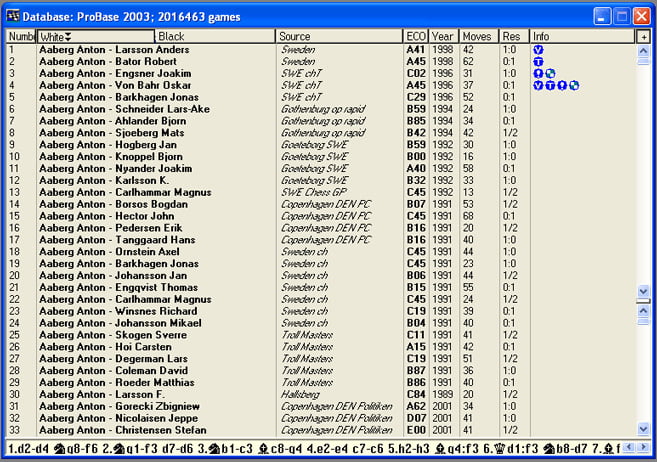Click the V medal on Von Bahr Oskar game
This screenshot has width=657, height=462.
(538, 85)
